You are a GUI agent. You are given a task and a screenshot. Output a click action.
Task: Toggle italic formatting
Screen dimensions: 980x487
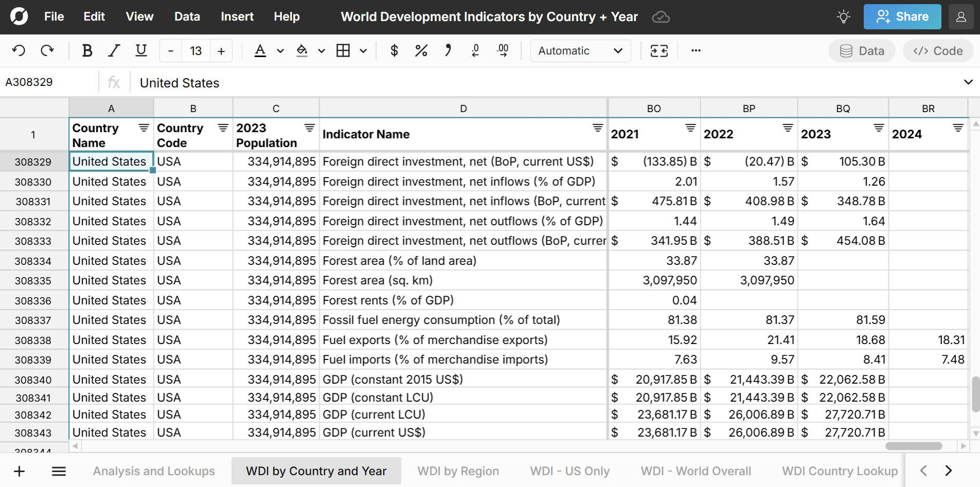114,50
